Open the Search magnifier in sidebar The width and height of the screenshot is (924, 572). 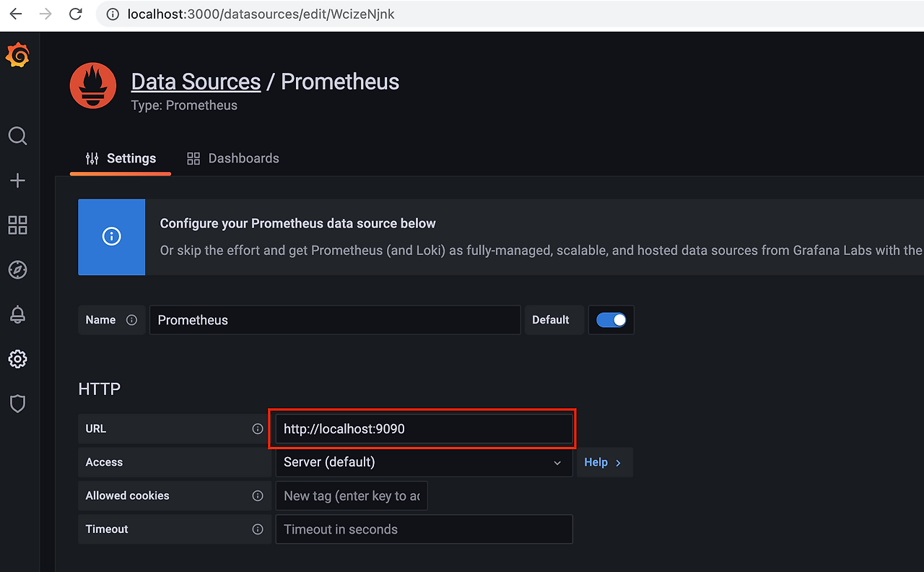18,136
